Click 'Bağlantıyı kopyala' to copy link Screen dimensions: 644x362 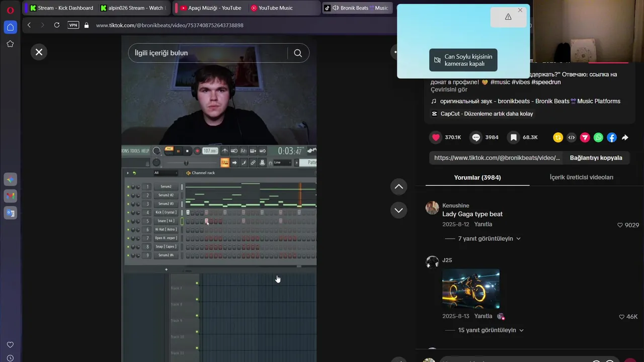coord(596,158)
